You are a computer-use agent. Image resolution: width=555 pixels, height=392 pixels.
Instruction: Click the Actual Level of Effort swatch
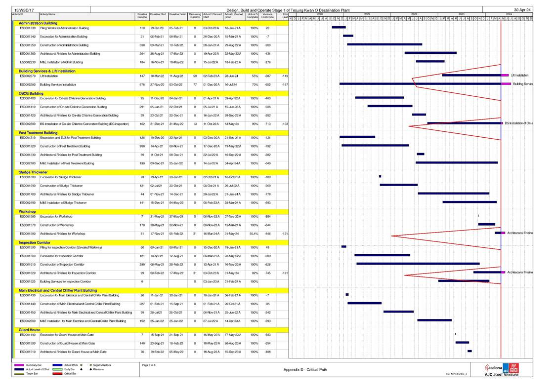click(x=19, y=369)
